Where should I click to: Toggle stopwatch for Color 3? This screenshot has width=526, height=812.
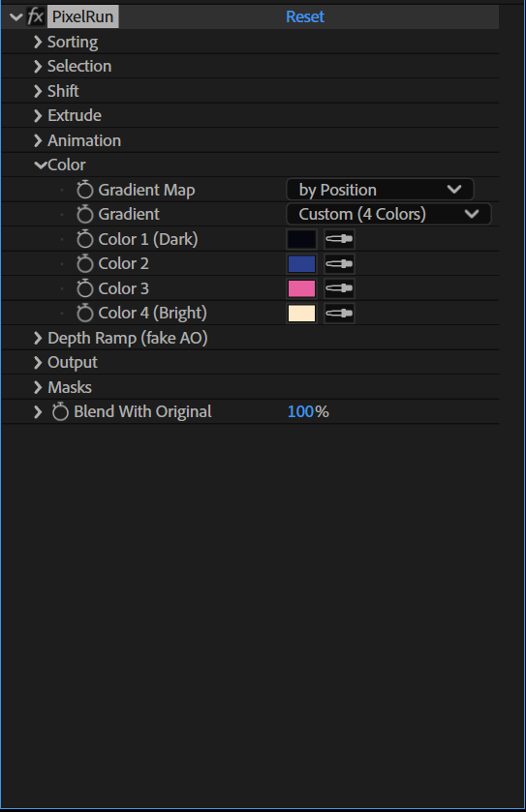click(x=85, y=288)
